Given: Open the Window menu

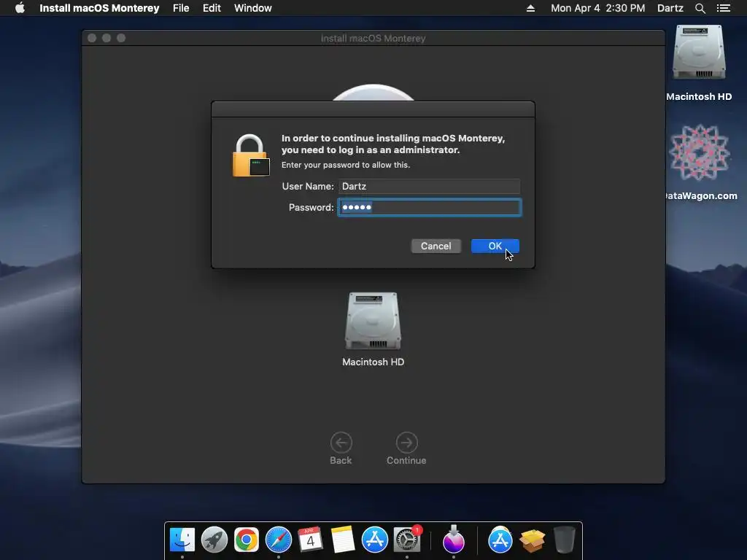Looking at the screenshot, I should pos(253,8).
